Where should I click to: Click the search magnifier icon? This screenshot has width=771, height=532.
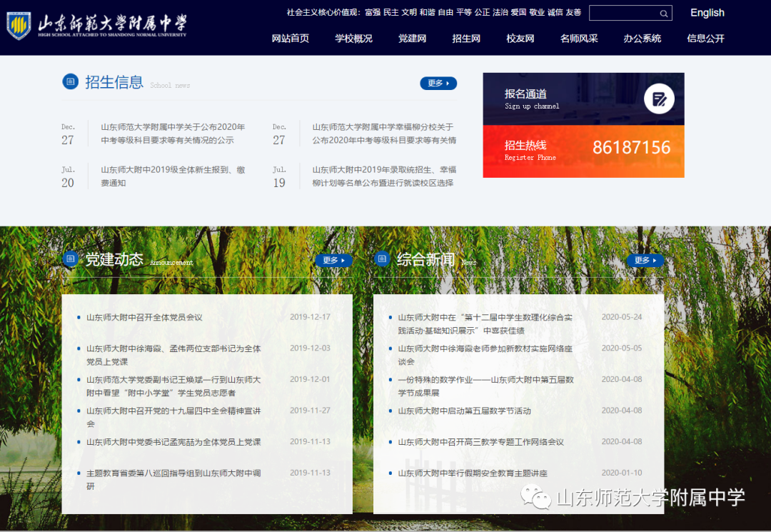point(664,14)
